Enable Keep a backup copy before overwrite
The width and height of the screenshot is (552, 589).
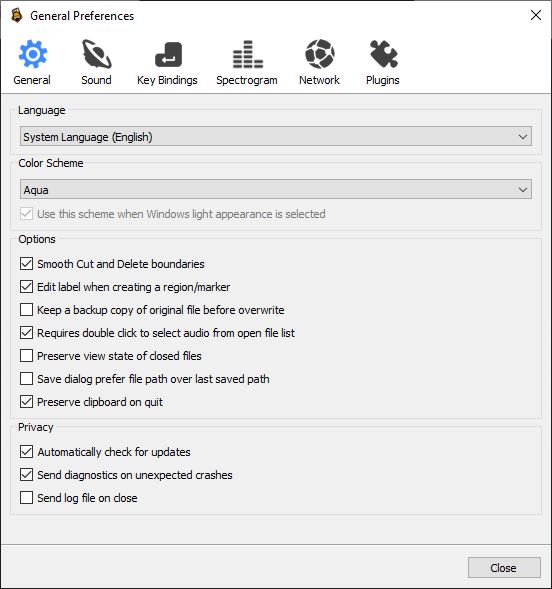point(26,310)
